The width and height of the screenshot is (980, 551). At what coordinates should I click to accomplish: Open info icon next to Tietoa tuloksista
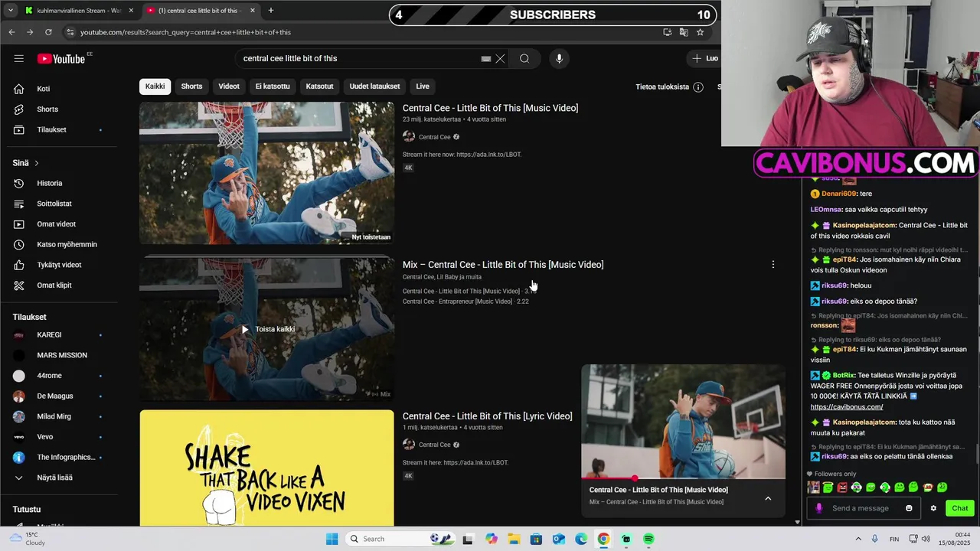pos(697,87)
